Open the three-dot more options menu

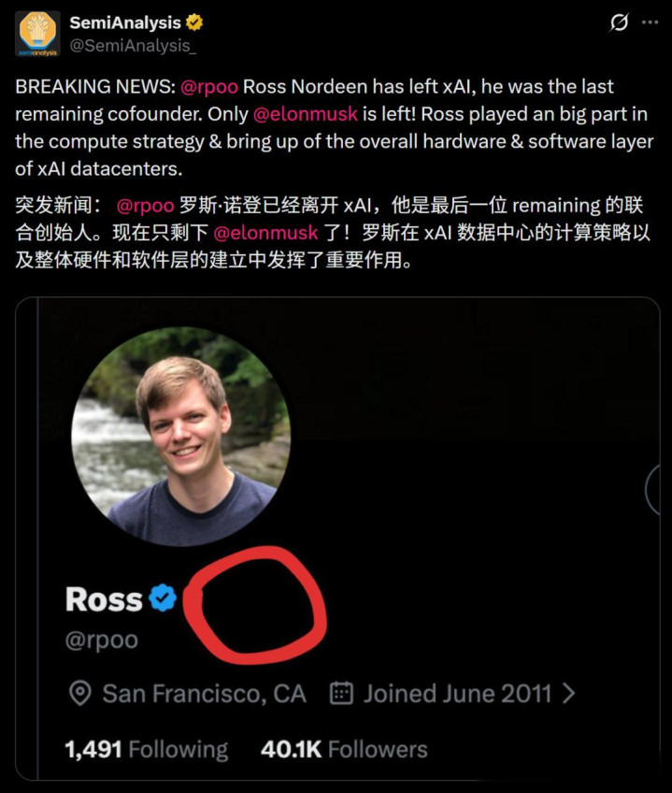coord(651,22)
